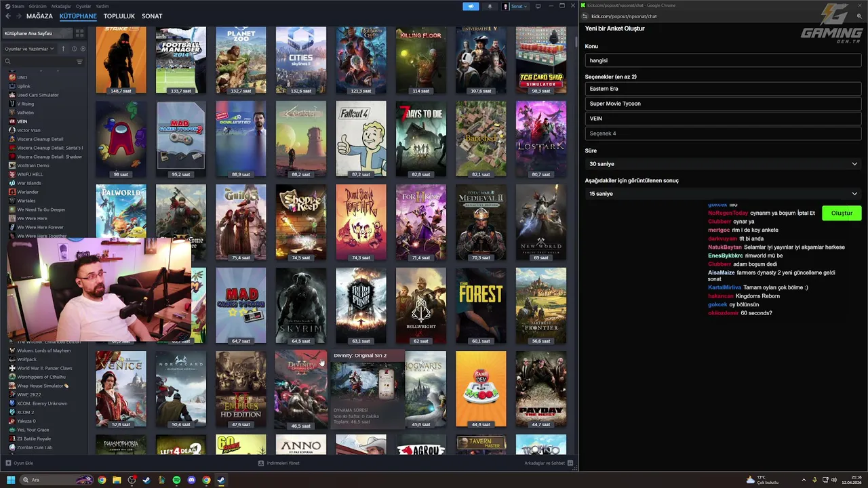The image size is (868, 488).
Task: Select Yakuza 0 in the game list
Action: [x=26, y=421]
